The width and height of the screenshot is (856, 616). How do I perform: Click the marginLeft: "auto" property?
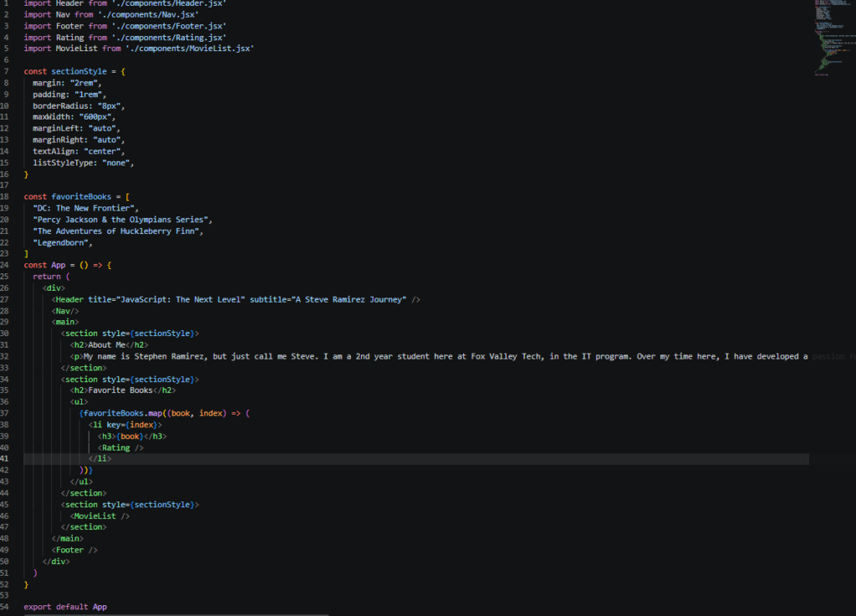tap(76, 128)
